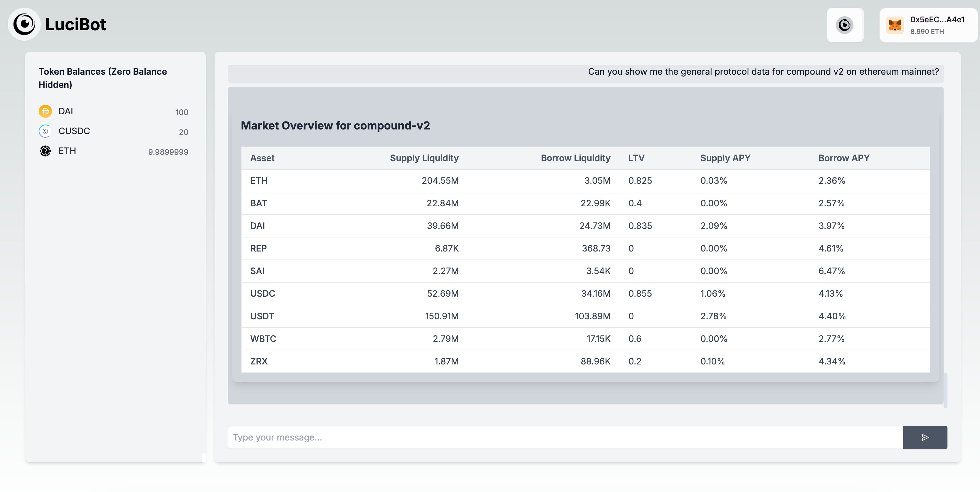Click ETH supply liquidity 204.55M
The width and height of the screenshot is (980, 492).
(440, 181)
